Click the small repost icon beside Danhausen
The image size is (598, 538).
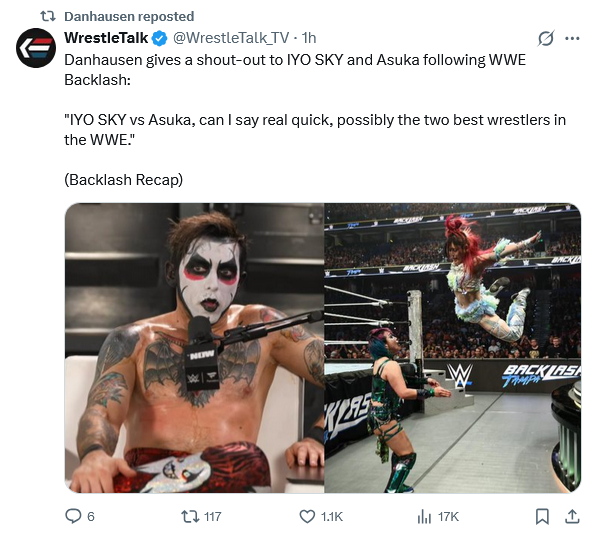point(48,16)
